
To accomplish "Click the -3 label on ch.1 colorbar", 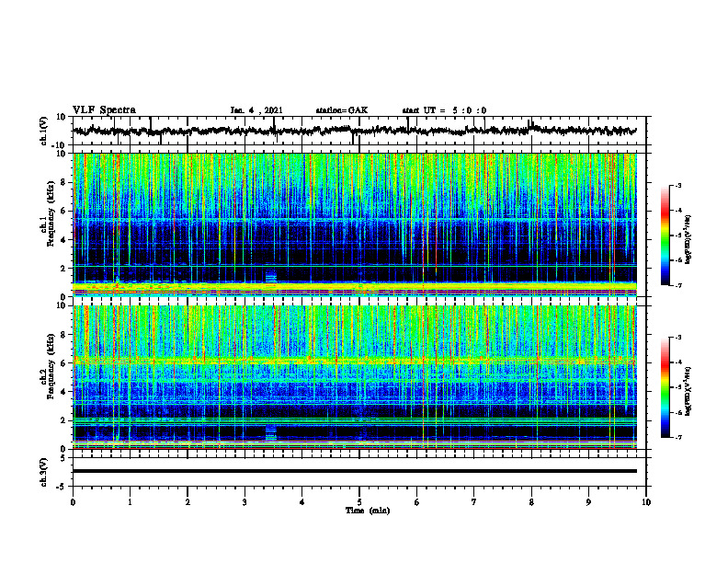I will pyautogui.click(x=677, y=185).
